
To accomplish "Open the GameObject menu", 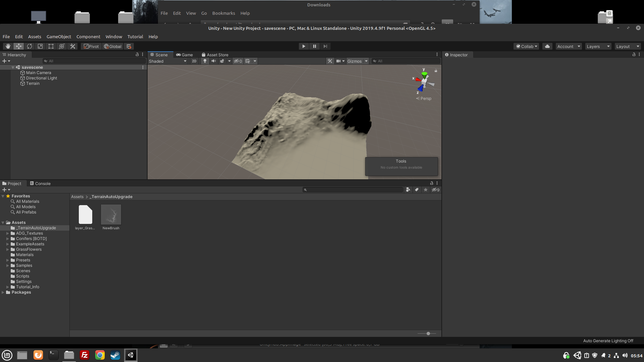I will click(59, 37).
